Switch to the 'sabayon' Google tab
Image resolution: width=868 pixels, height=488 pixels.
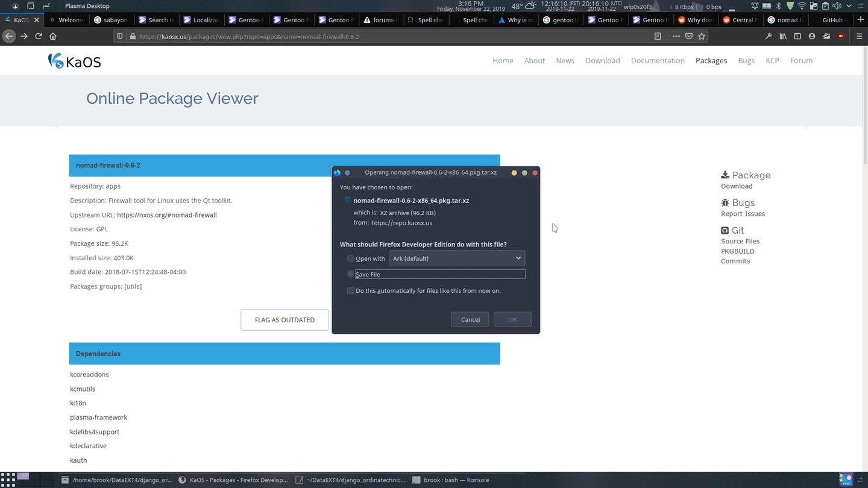(x=111, y=20)
